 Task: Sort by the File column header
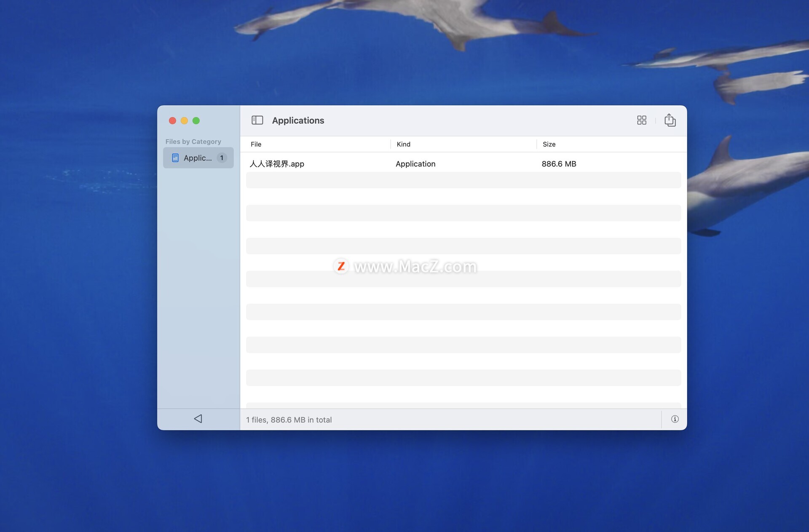tap(256, 144)
